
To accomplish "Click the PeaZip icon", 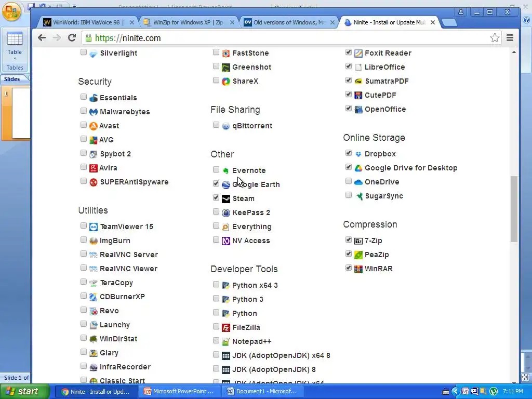I will [x=358, y=255].
